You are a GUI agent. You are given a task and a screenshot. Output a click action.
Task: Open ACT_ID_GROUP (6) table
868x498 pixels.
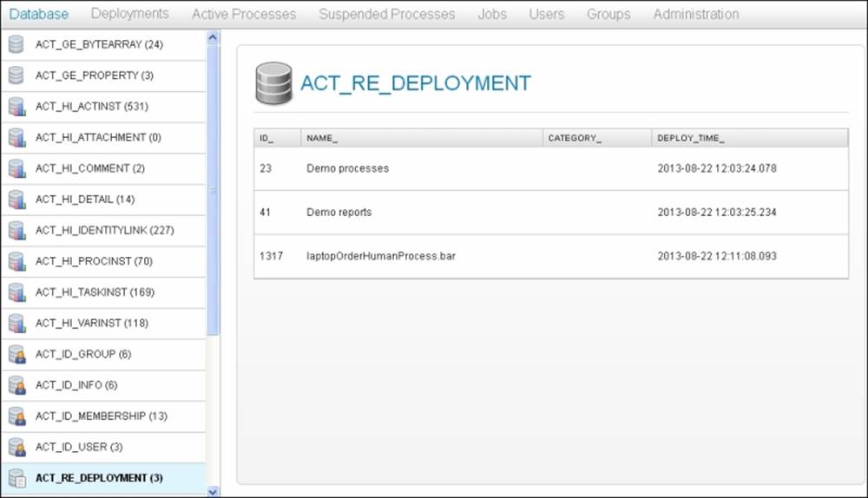(x=103, y=355)
